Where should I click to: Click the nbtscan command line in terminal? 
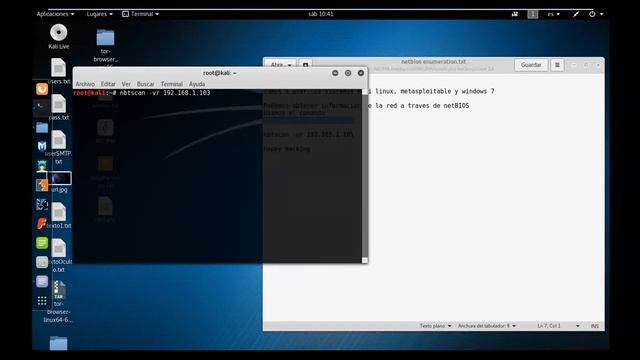(x=142, y=93)
